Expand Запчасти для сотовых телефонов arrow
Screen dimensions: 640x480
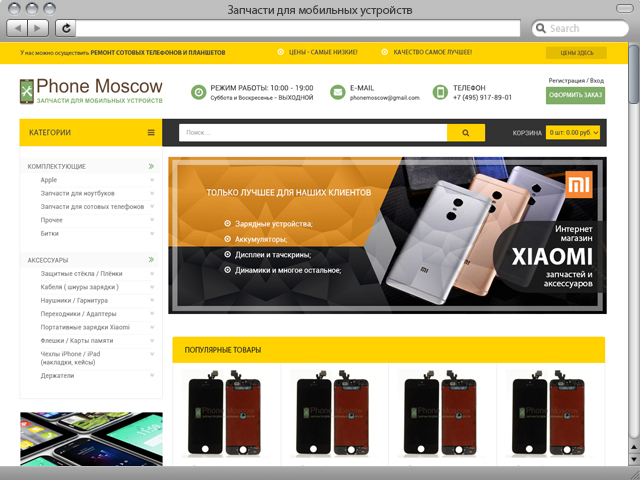tap(152, 207)
